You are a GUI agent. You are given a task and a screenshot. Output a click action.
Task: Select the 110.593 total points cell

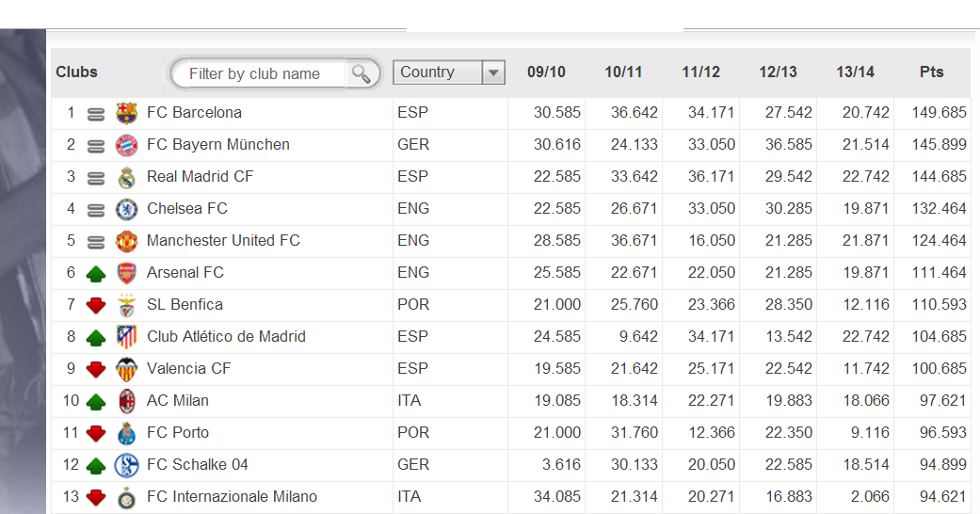coord(933,305)
